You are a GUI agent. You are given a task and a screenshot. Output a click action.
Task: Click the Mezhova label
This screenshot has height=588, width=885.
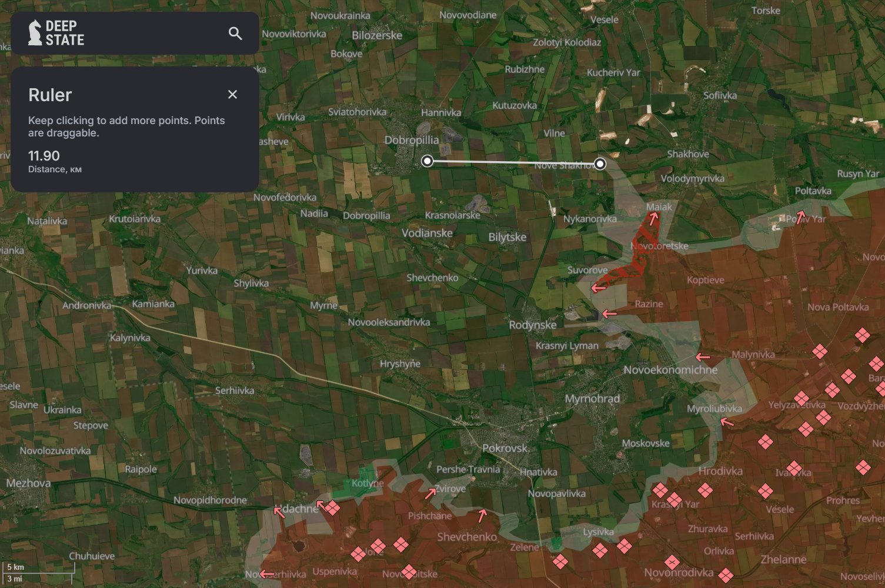(x=28, y=483)
